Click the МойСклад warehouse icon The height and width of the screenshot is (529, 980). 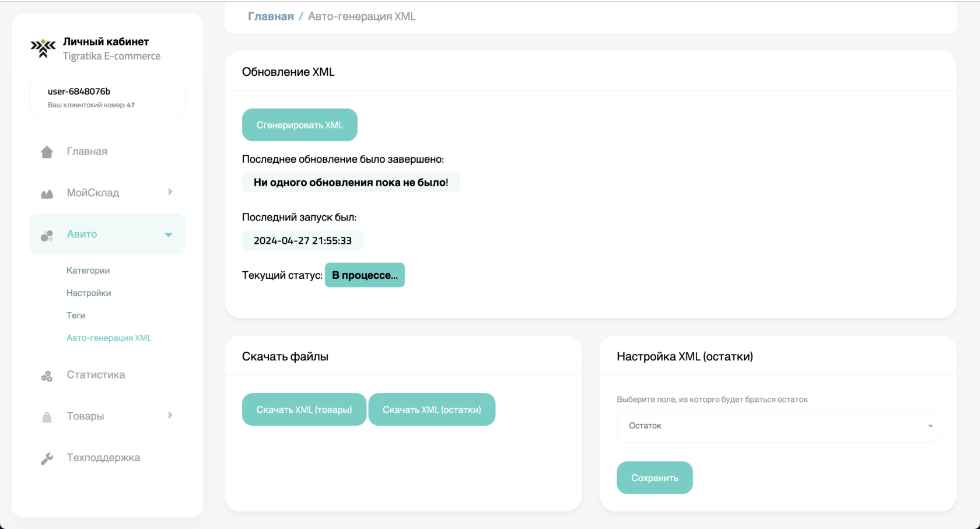coord(47,194)
